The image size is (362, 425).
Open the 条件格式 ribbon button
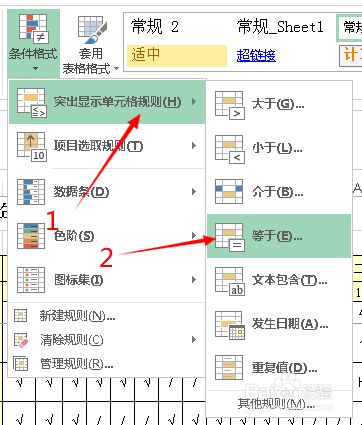[33, 43]
